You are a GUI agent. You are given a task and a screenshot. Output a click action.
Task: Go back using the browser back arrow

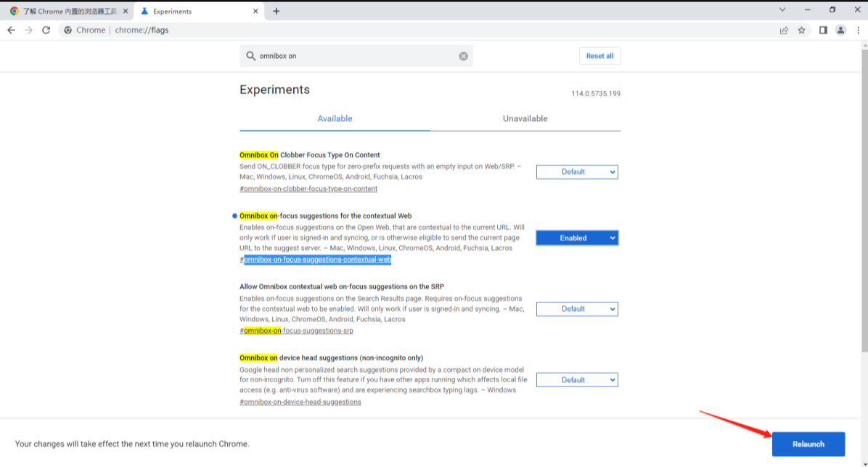pos(11,30)
